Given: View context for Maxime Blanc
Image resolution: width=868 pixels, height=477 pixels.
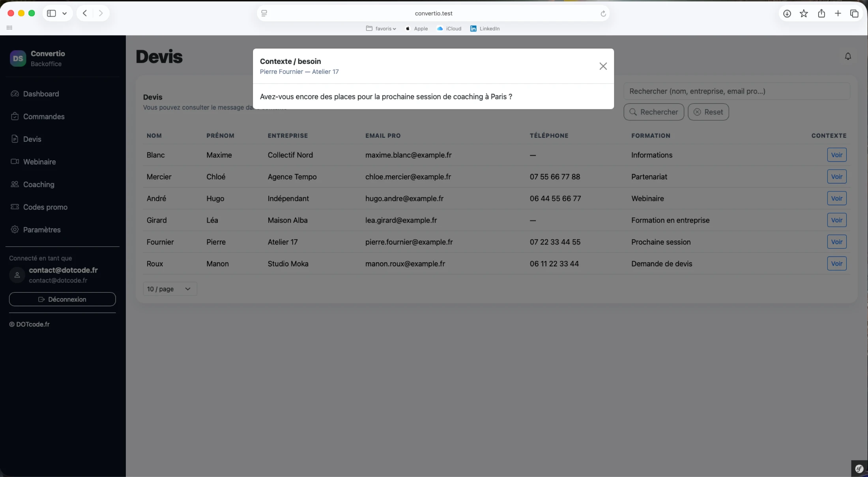Looking at the screenshot, I should coord(836,155).
